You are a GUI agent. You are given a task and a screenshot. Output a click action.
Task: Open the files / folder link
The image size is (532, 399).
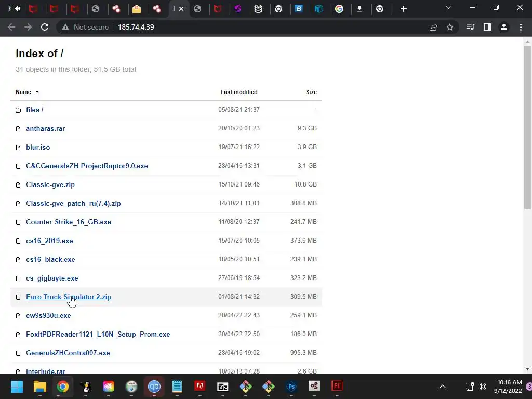click(x=35, y=110)
